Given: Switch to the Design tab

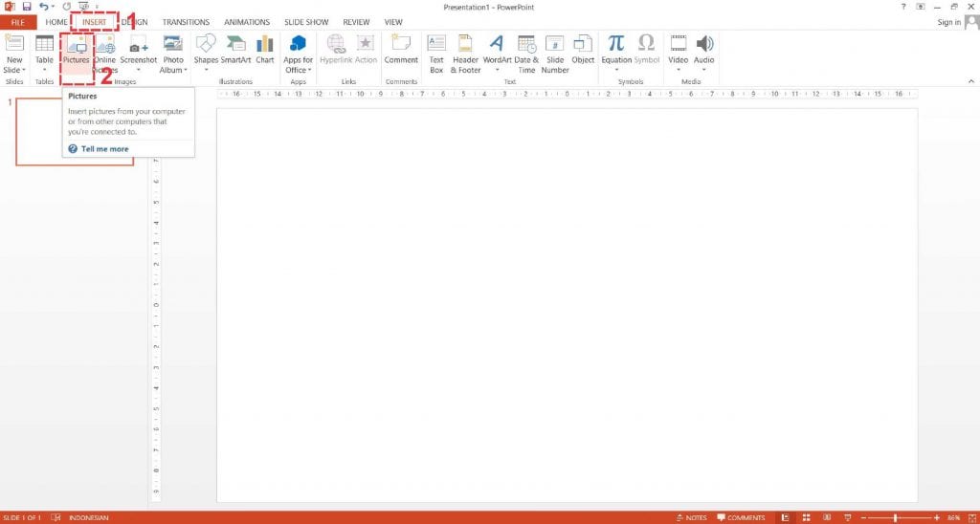Looking at the screenshot, I should [x=134, y=22].
